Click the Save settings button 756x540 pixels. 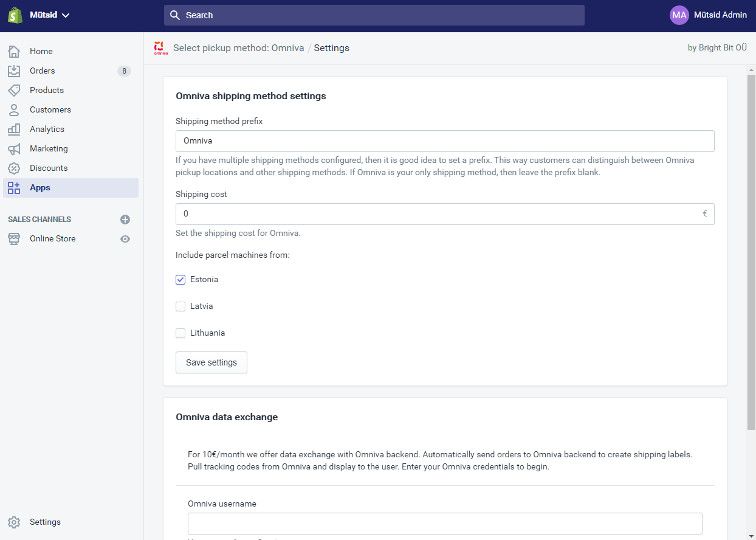(x=211, y=362)
